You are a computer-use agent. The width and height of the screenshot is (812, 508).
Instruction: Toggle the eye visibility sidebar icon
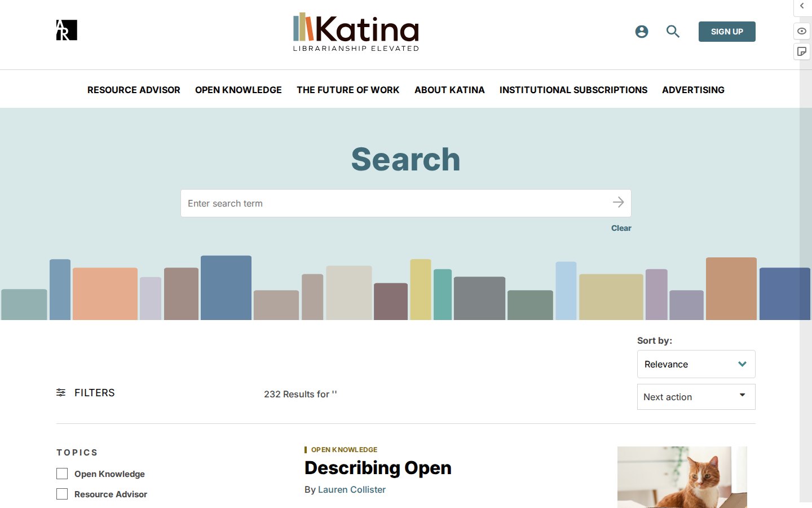click(x=802, y=31)
